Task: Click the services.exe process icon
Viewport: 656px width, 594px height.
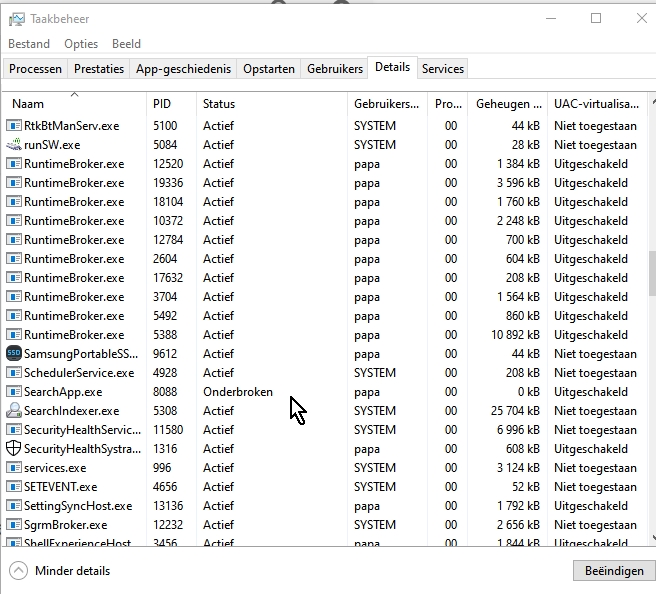Action: [14, 468]
